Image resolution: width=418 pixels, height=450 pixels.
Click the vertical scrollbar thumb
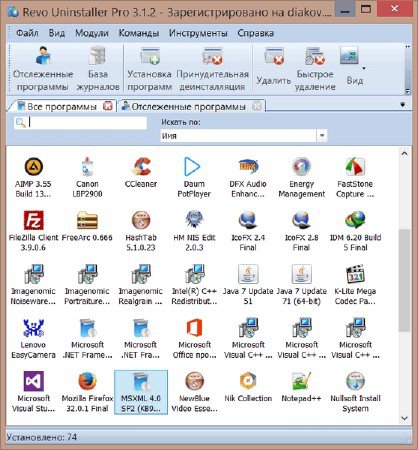pos(404,280)
